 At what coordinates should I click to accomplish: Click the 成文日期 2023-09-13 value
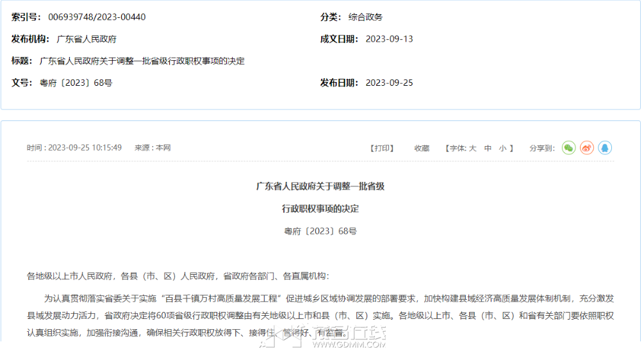pyautogui.click(x=389, y=39)
